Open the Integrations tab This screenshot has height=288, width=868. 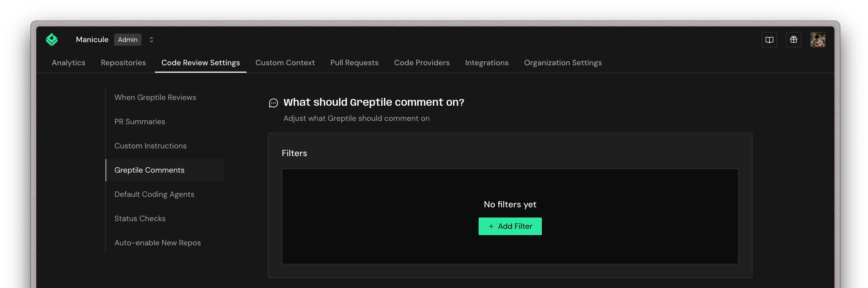pyautogui.click(x=487, y=63)
